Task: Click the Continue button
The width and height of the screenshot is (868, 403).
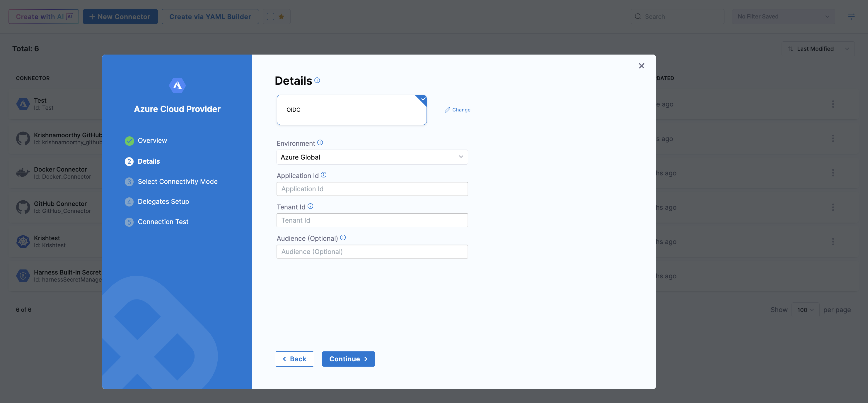Action: tap(348, 359)
